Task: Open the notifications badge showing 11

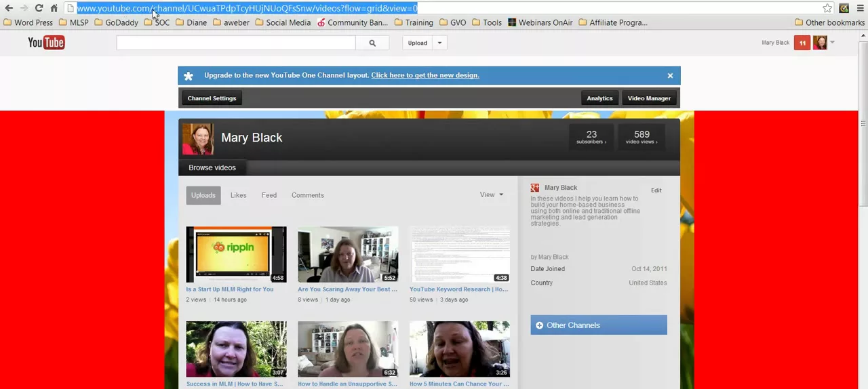Action: [x=802, y=43]
